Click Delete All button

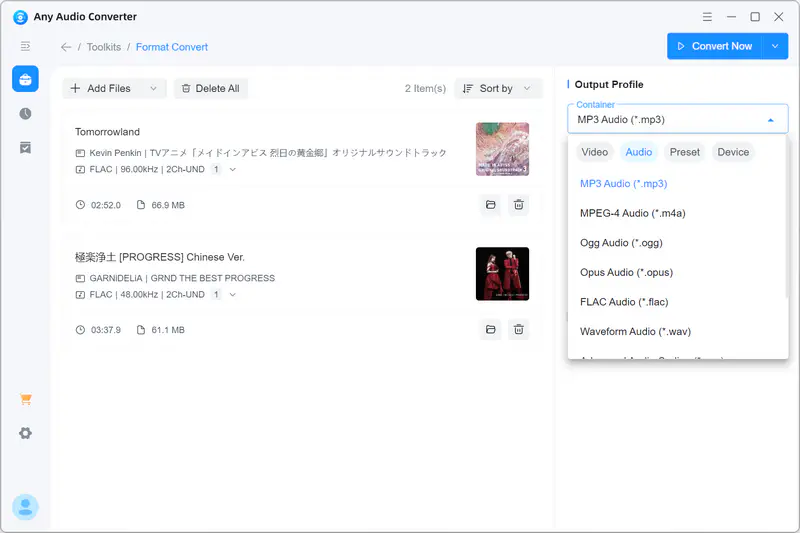click(x=211, y=88)
